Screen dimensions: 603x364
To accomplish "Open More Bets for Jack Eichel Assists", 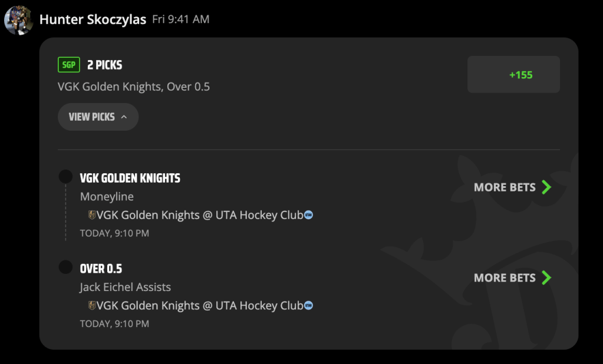I will (513, 277).
